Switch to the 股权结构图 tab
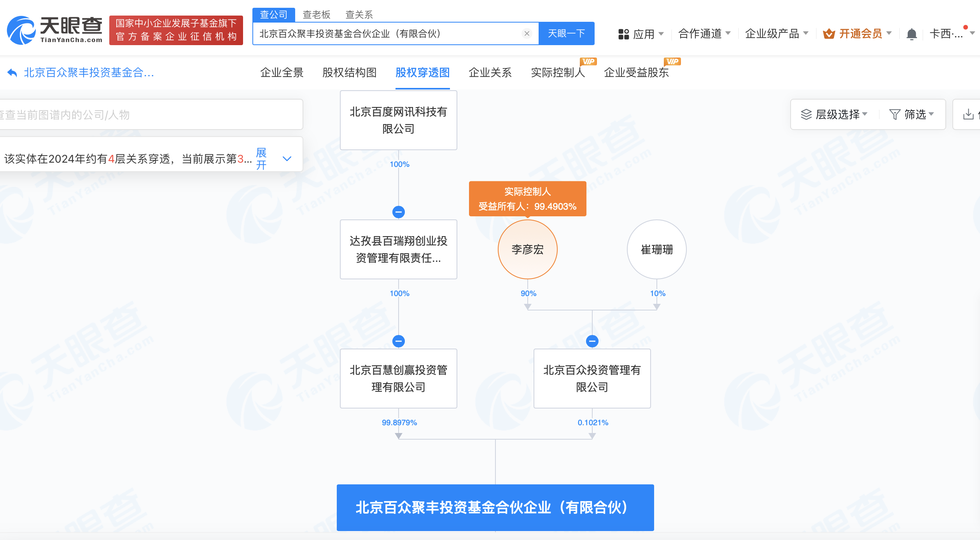The height and width of the screenshot is (540, 980). click(349, 73)
